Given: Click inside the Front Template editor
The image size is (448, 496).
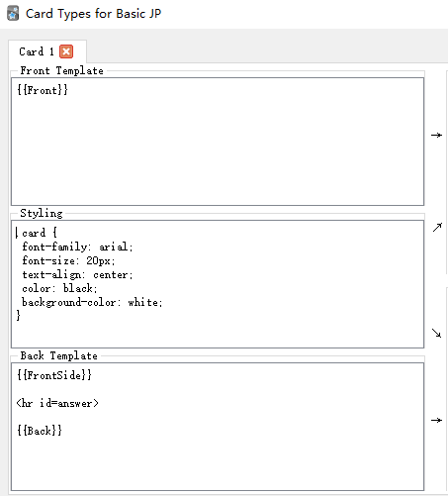Looking at the screenshot, I should pos(218,142).
